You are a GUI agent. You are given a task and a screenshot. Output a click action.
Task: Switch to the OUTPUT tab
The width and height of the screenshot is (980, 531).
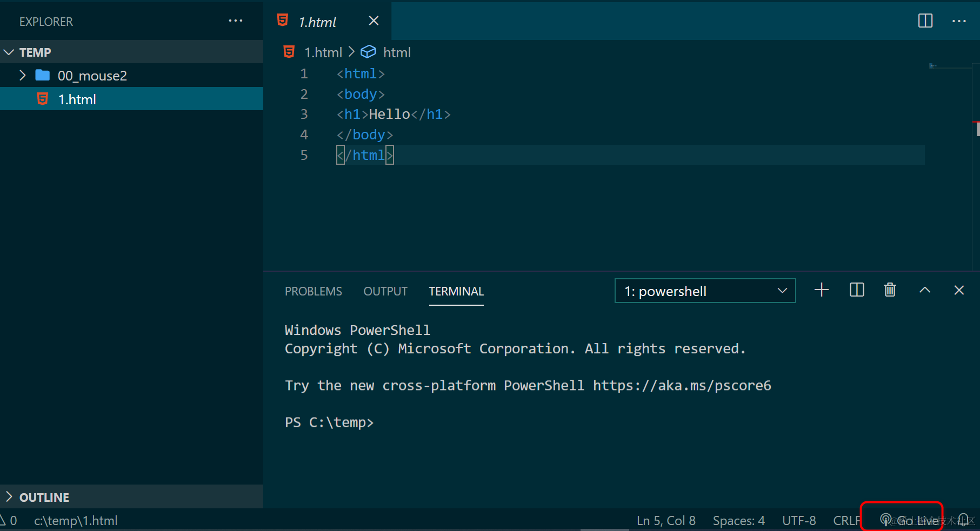pos(385,291)
